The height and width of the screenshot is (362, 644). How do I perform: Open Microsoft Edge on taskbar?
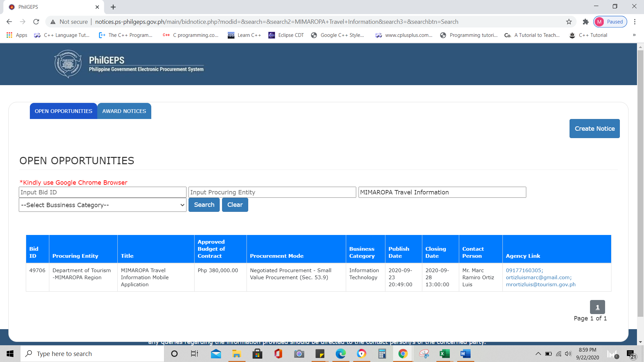341,354
